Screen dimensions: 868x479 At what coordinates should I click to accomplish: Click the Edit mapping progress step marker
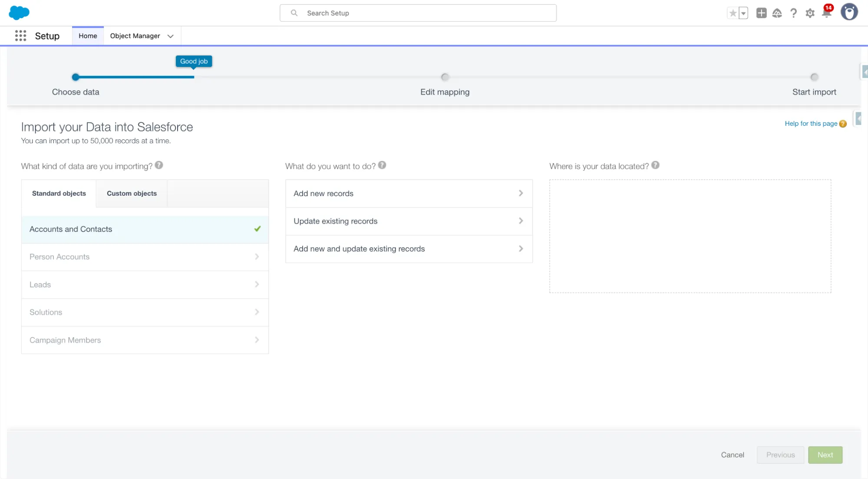(445, 77)
